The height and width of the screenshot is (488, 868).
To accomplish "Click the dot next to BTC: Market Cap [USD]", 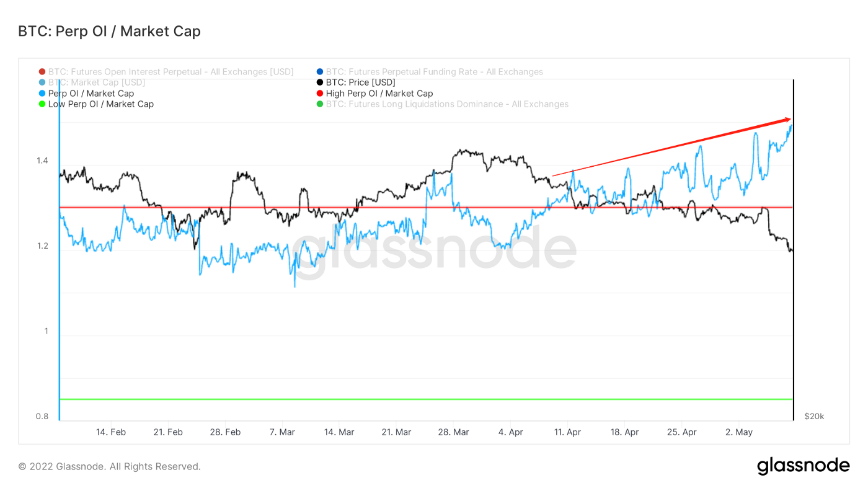I will (x=42, y=82).
